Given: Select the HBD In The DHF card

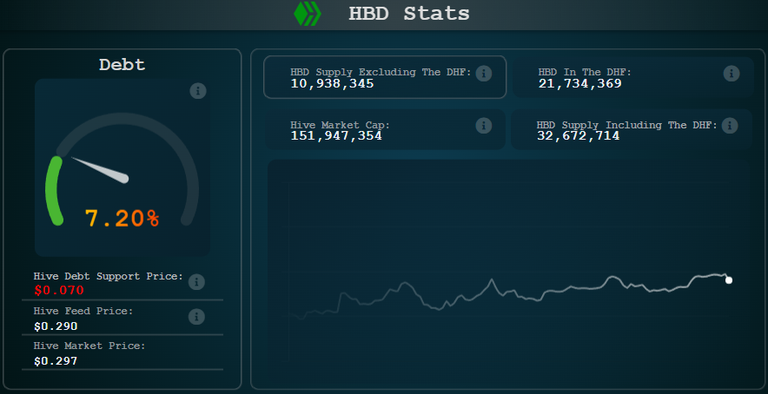Looking at the screenshot, I should coord(633,77).
